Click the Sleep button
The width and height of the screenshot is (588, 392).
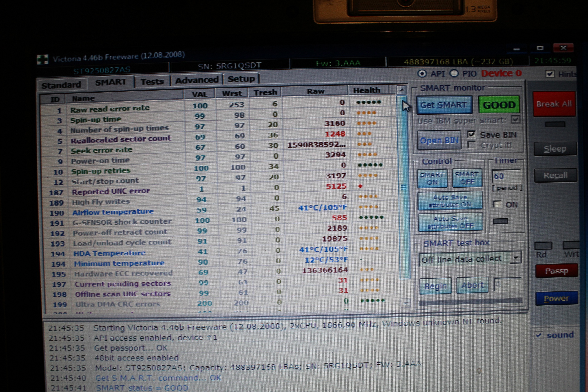(555, 149)
